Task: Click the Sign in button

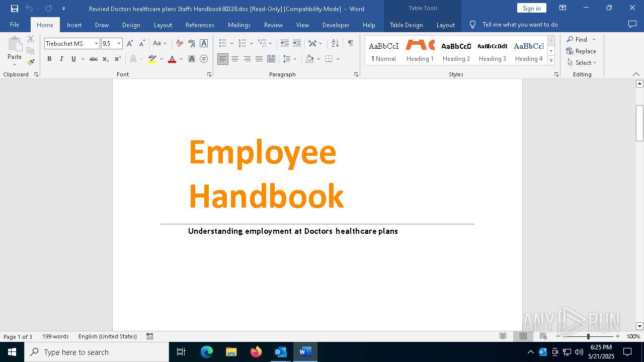Action: pyautogui.click(x=531, y=9)
